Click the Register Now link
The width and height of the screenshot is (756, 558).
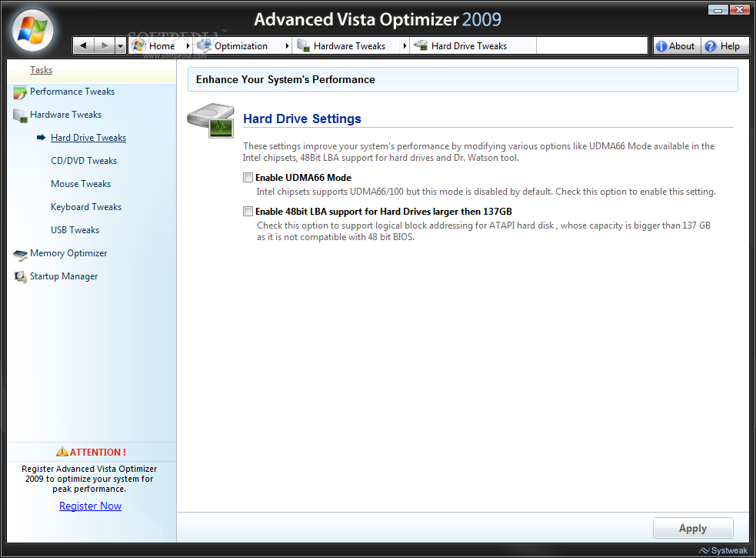[90, 506]
